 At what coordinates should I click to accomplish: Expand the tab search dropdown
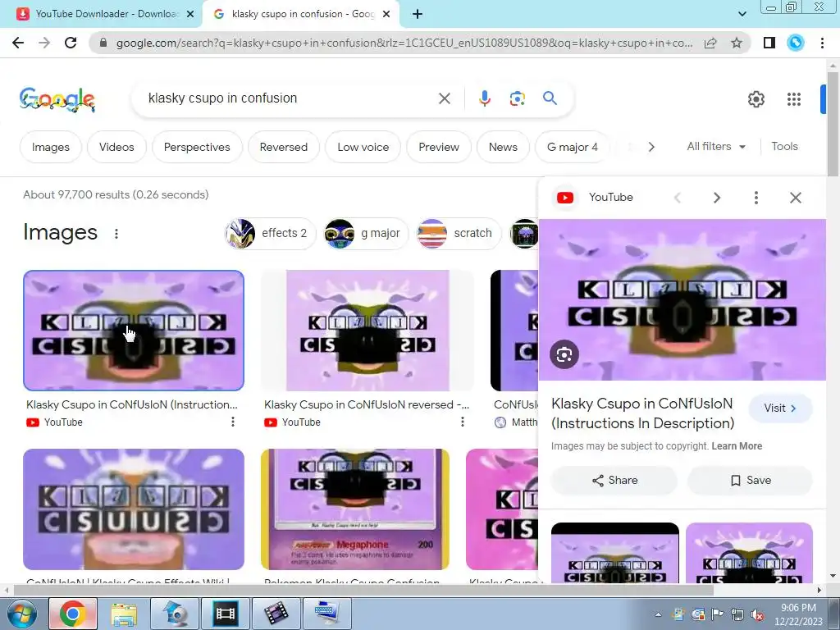(742, 14)
